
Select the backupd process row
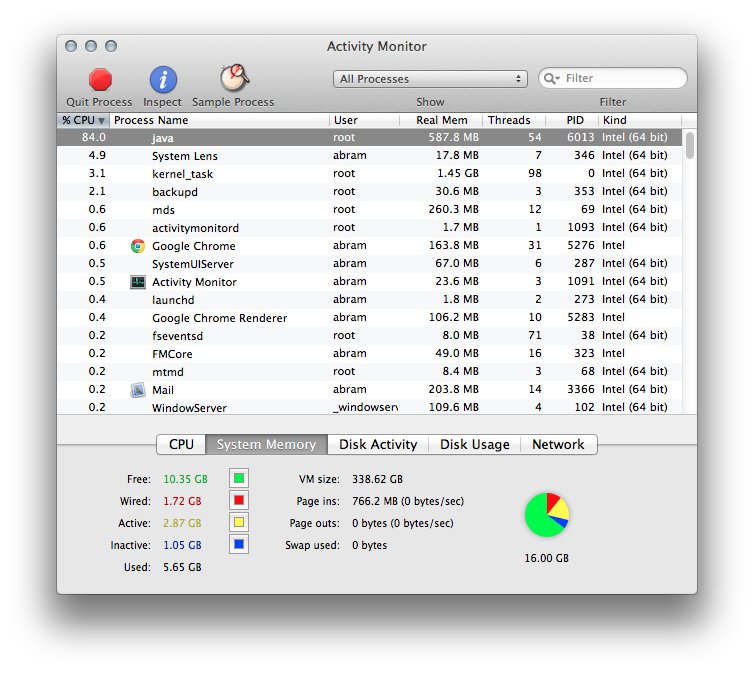(x=369, y=192)
